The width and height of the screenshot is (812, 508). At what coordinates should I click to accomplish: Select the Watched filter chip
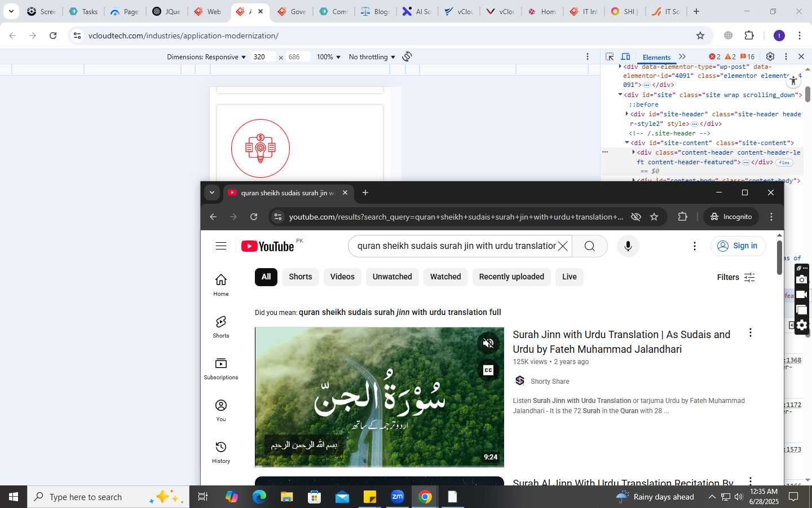pos(445,277)
